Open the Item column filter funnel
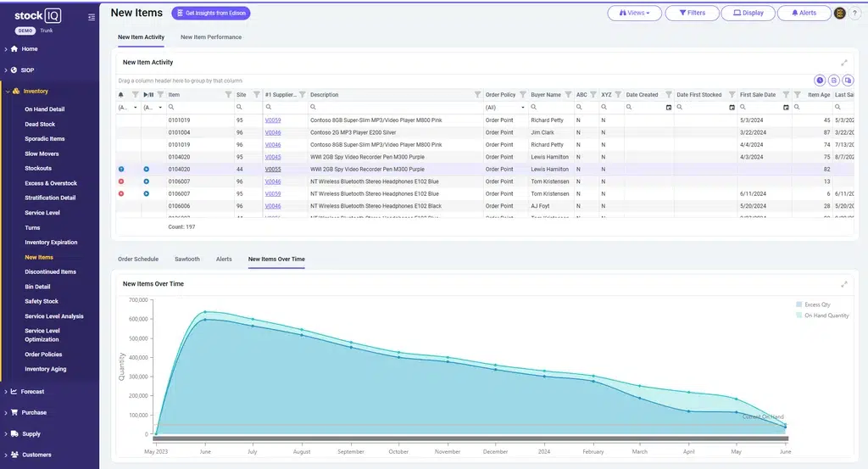The height and width of the screenshot is (469, 868). pos(228,95)
